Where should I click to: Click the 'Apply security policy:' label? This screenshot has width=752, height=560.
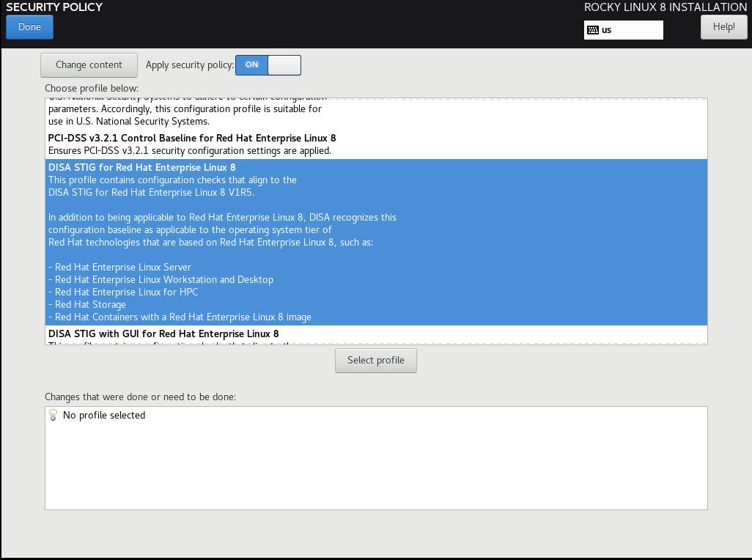pos(189,65)
